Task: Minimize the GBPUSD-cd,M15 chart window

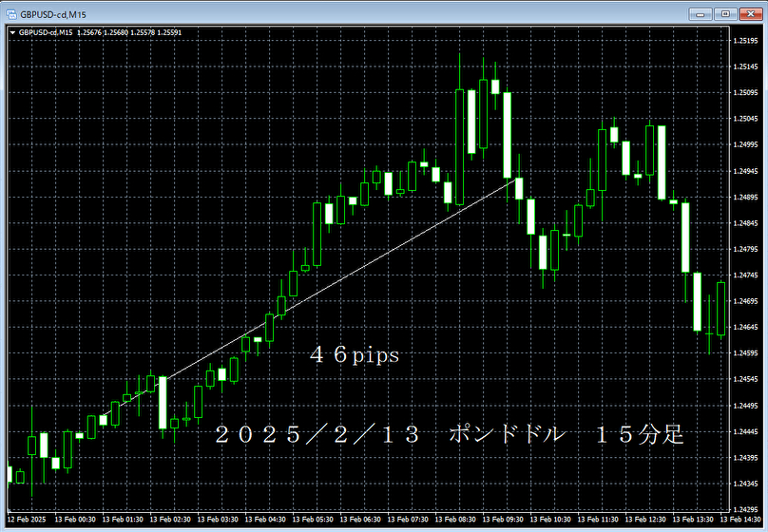Action: point(701,14)
